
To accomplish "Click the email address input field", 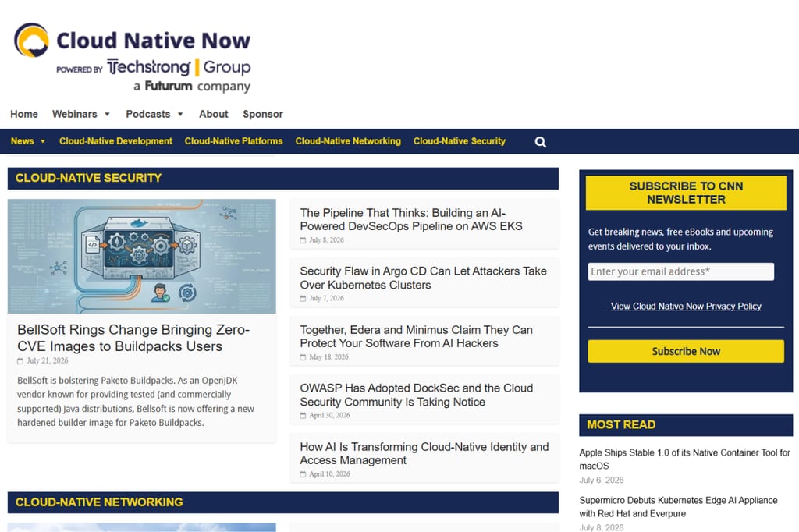I will [x=680, y=271].
